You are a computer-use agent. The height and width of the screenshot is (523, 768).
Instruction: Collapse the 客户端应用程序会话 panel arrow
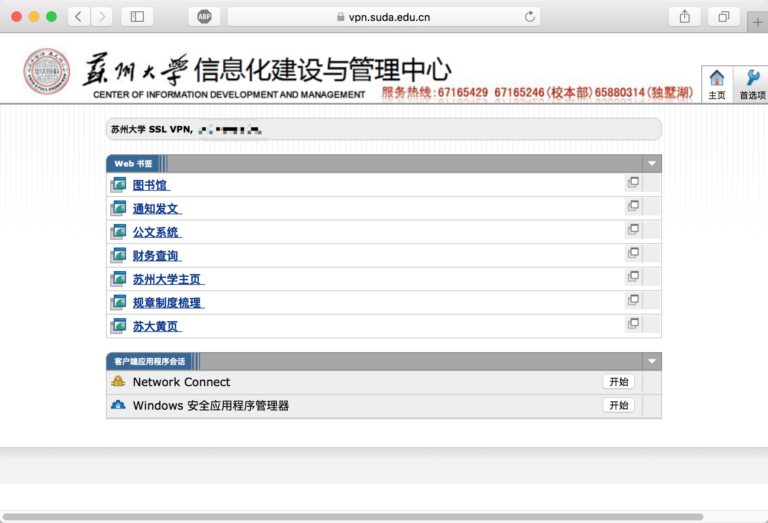652,361
